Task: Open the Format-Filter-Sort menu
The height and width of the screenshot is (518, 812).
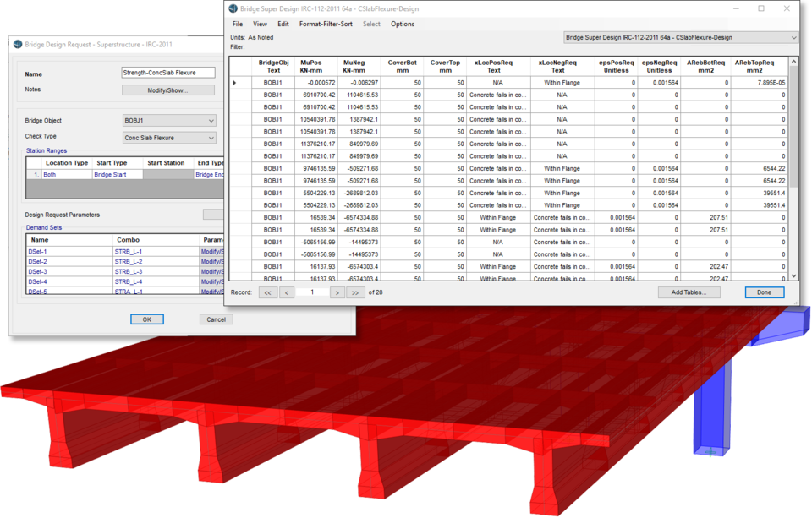Action: tap(326, 24)
